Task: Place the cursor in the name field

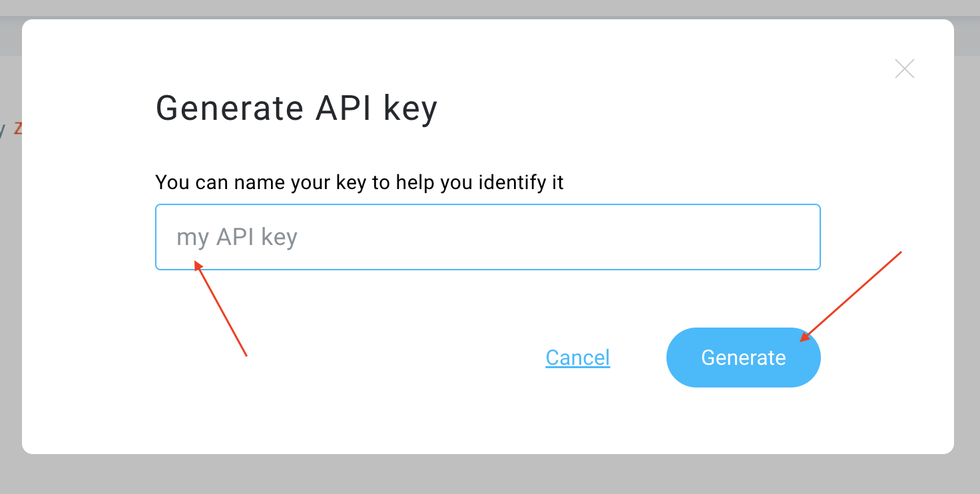Action: [487, 237]
